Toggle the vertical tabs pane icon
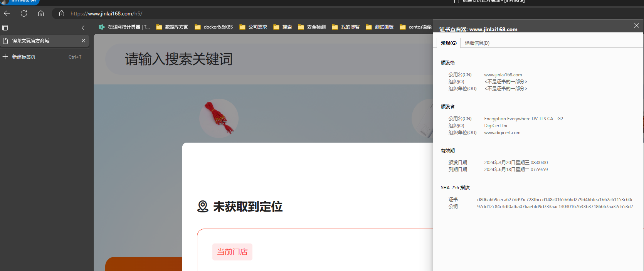Viewport: 644px width, 271px height. (x=5, y=28)
